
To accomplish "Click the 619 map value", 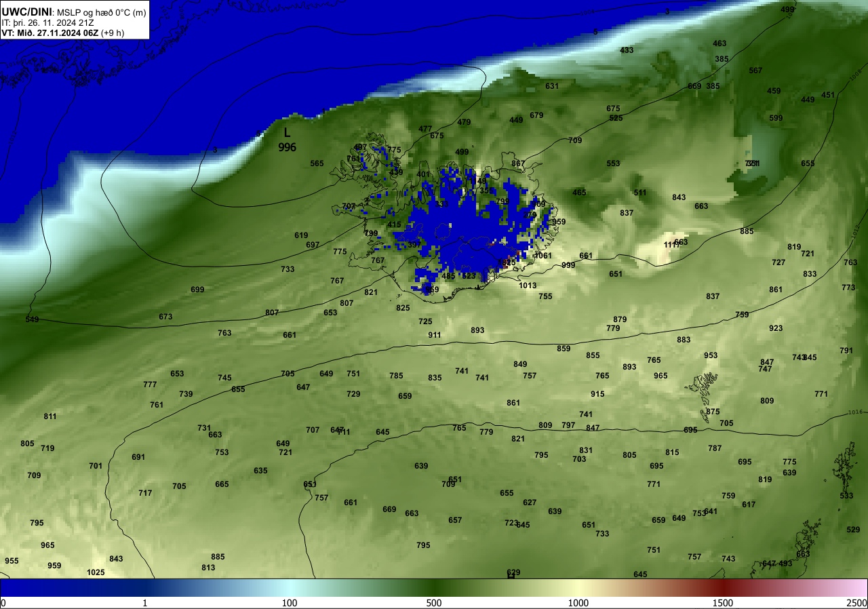I will coord(301,236).
